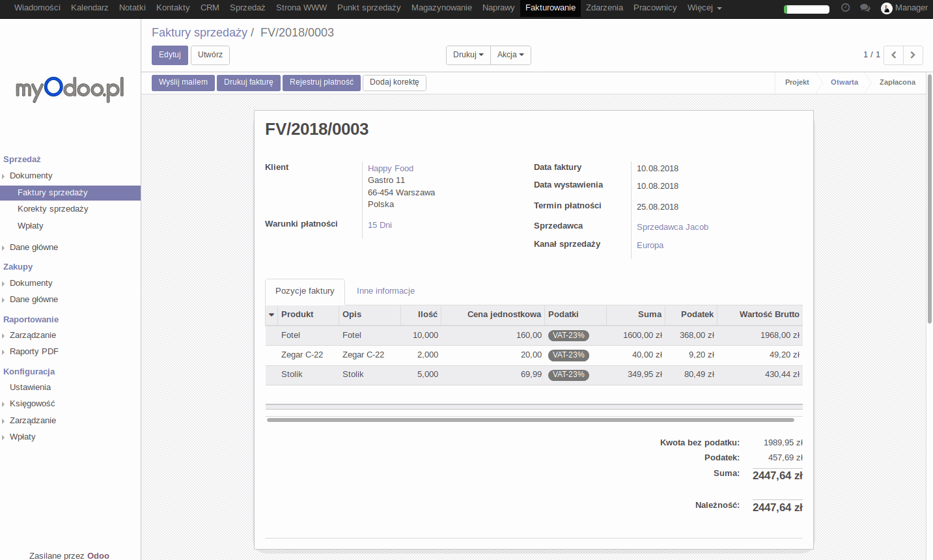Open the Wiadomości menu

(x=37, y=8)
